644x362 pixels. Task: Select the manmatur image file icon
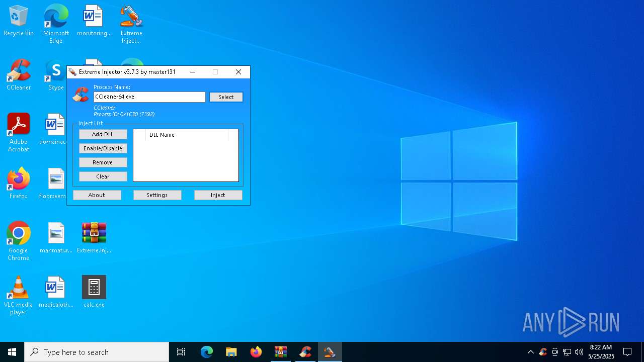tap(56, 238)
